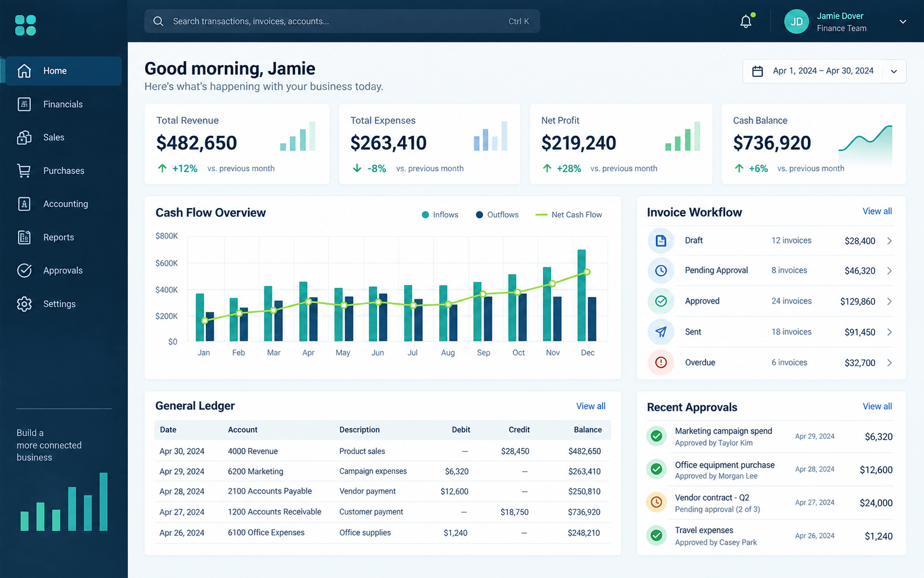Expand the Approved row chevron

click(890, 301)
